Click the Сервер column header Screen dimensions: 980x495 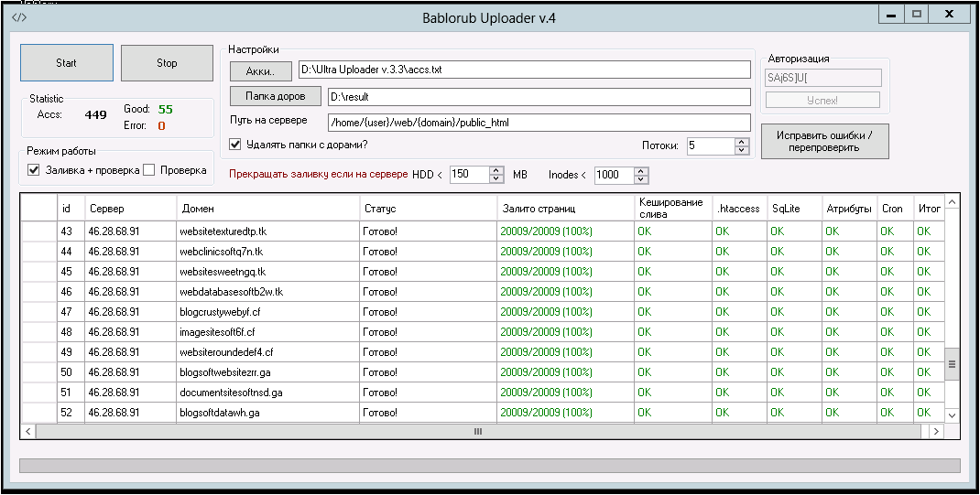point(130,209)
